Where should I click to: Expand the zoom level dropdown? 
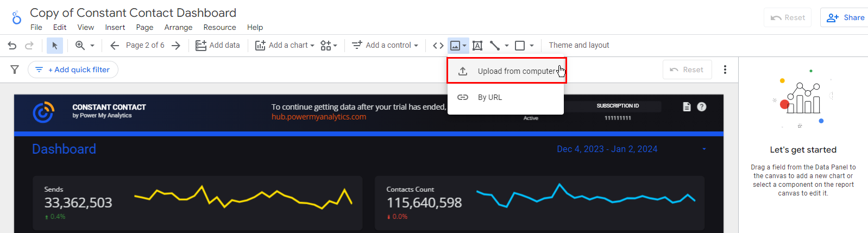[x=92, y=46]
